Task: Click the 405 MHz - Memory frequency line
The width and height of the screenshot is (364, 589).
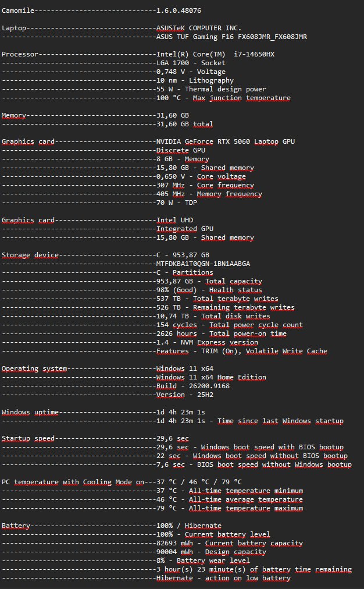Action: tap(209, 194)
